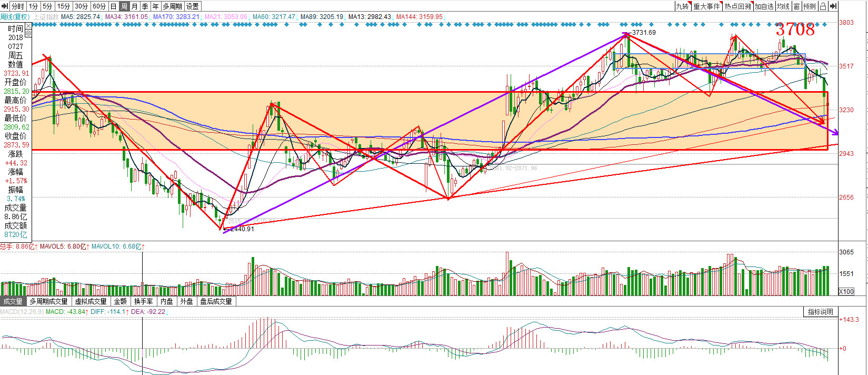Select the 多周期成交量 tab

click(x=48, y=301)
